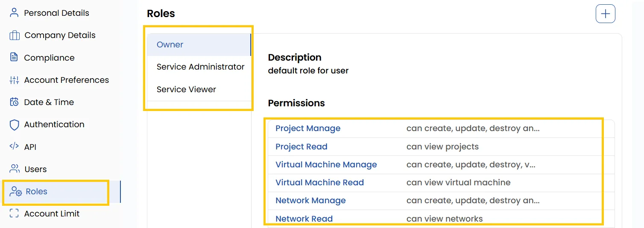Click the Company Details briefcase icon
644x228 pixels.
pos(15,35)
